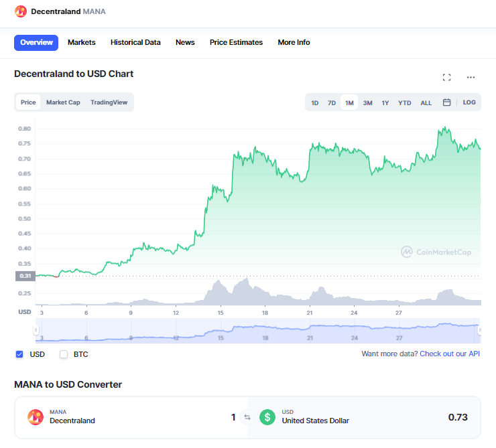The width and height of the screenshot is (496, 448).
Task: Open the calendar date range picker
Action: 446,102
